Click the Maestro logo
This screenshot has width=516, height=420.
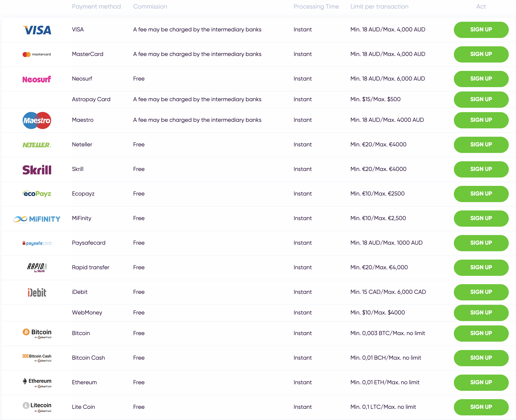click(37, 120)
